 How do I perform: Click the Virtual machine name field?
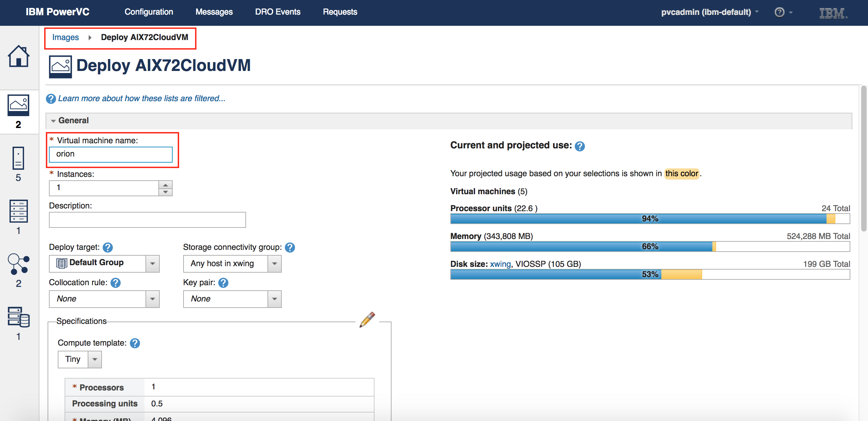[111, 154]
